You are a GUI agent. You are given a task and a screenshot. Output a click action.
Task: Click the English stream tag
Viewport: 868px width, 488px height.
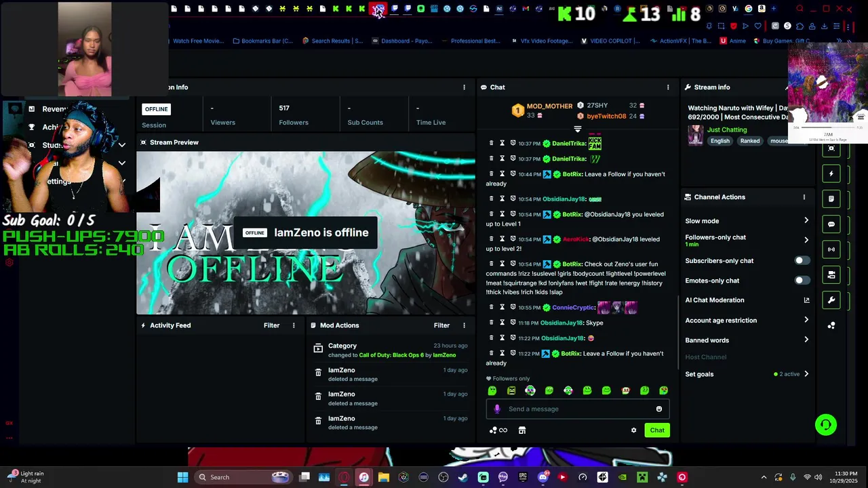pos(720,141)
